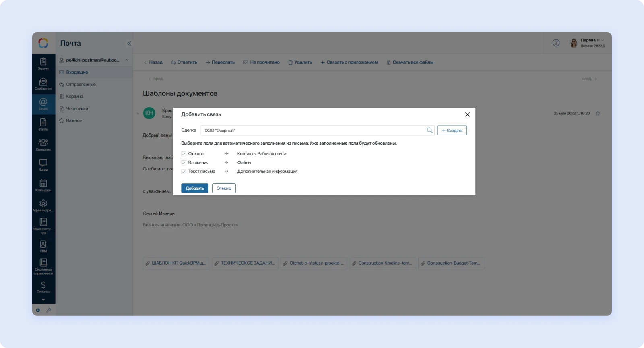
Task: Uncheck the 'От кого' checkbox
Action: coord(184,154)
